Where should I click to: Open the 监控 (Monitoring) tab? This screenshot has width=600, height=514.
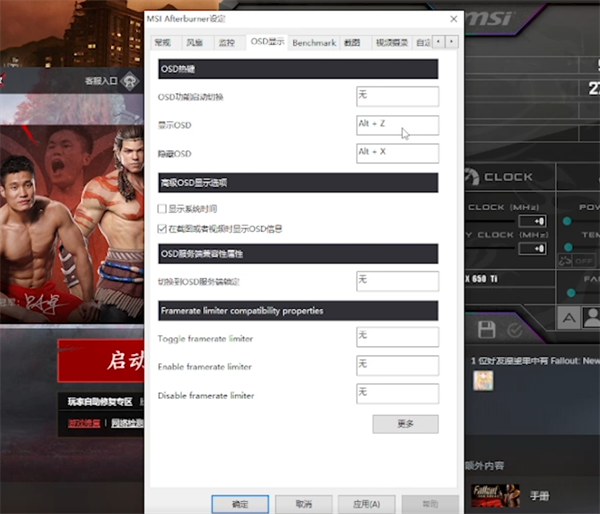(227, 43)
